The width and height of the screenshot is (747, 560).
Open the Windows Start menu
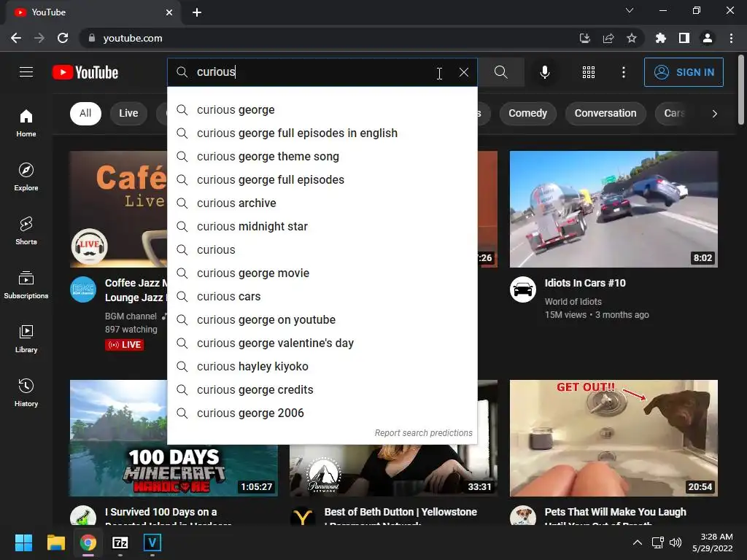(x=23, y=542)
